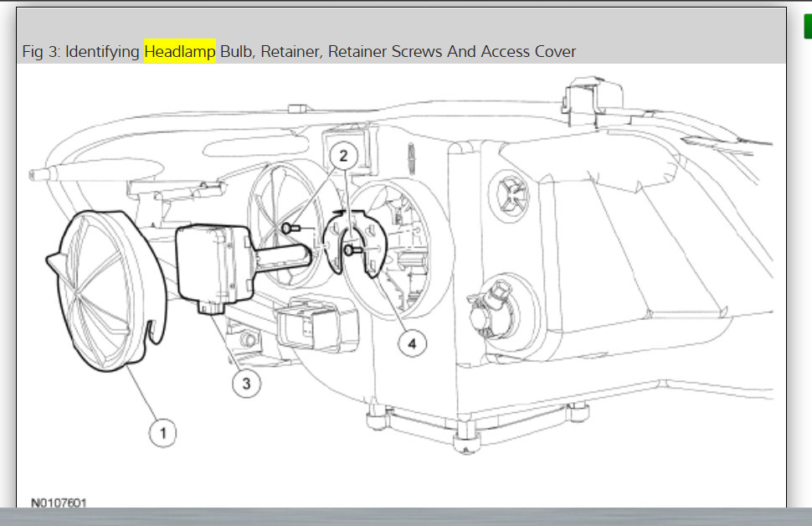Click the caption words 'Retainer Screws And Access Cover'
The width and height of the screenshot is (812, 526).
pyautogui.click(x=451, y=51)
